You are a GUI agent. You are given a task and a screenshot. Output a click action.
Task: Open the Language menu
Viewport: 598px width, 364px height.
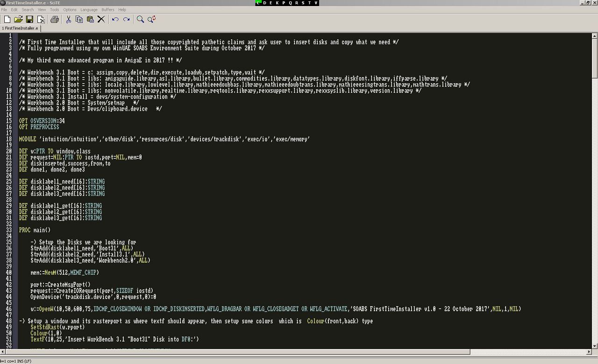[x=89, y=9]
